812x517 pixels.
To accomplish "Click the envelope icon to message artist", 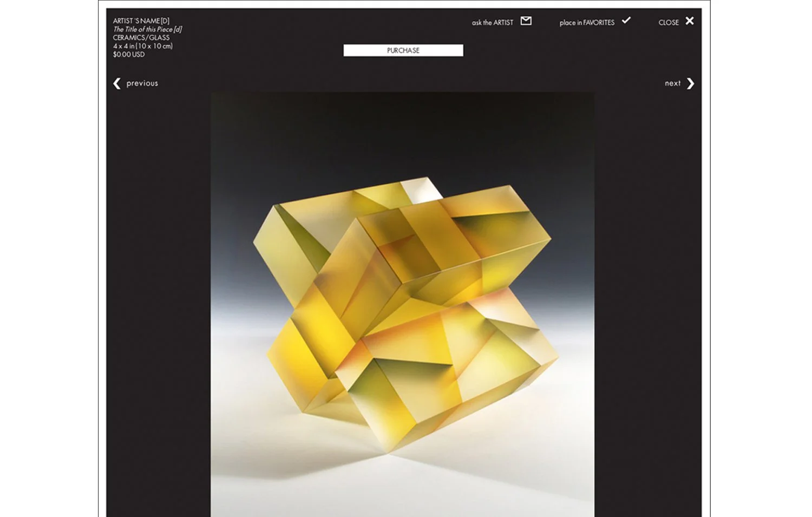I will [526, 21].
